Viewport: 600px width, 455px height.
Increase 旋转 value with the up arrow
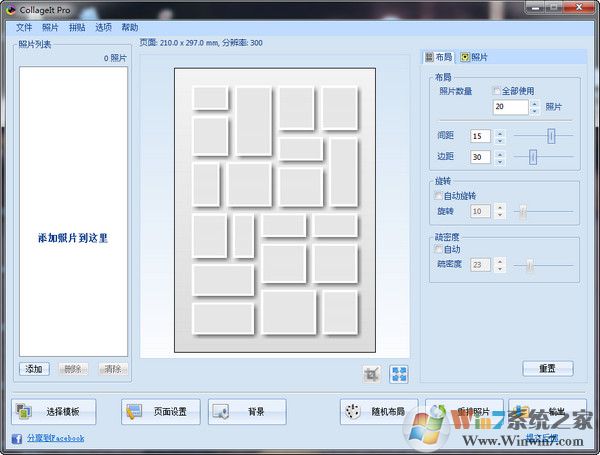pos(500,207)
